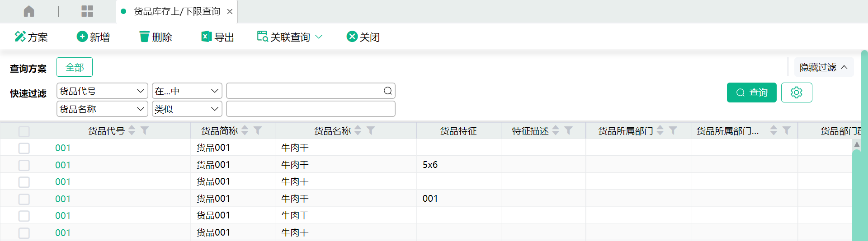The width and height of the screenshot is (868, 241).
Task: Expand the 关联查询 dropdown
Action: click(319, 37)
